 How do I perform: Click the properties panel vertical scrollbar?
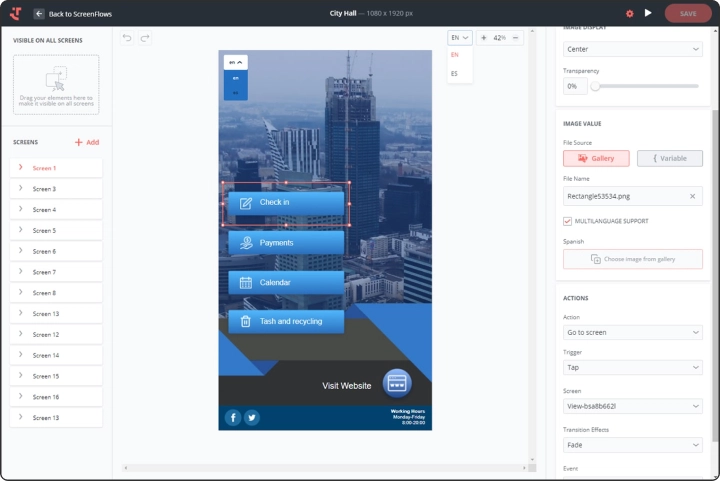click(715, 275)
